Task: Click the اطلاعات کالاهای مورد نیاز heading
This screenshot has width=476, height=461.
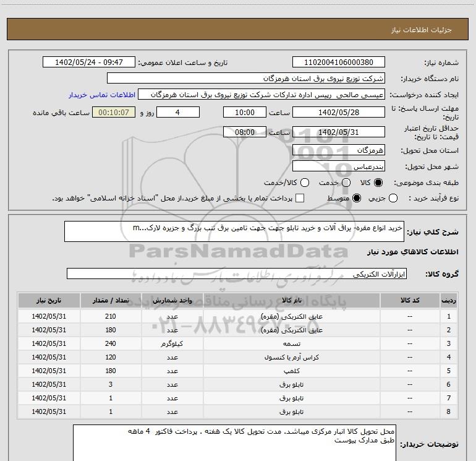Action: coord(412,252)
